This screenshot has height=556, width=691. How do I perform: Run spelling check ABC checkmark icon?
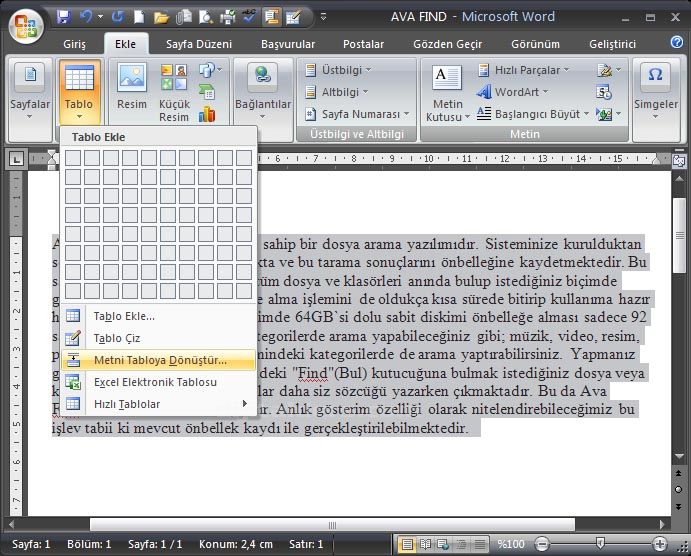pyautogui.click(x=249, y=17)
